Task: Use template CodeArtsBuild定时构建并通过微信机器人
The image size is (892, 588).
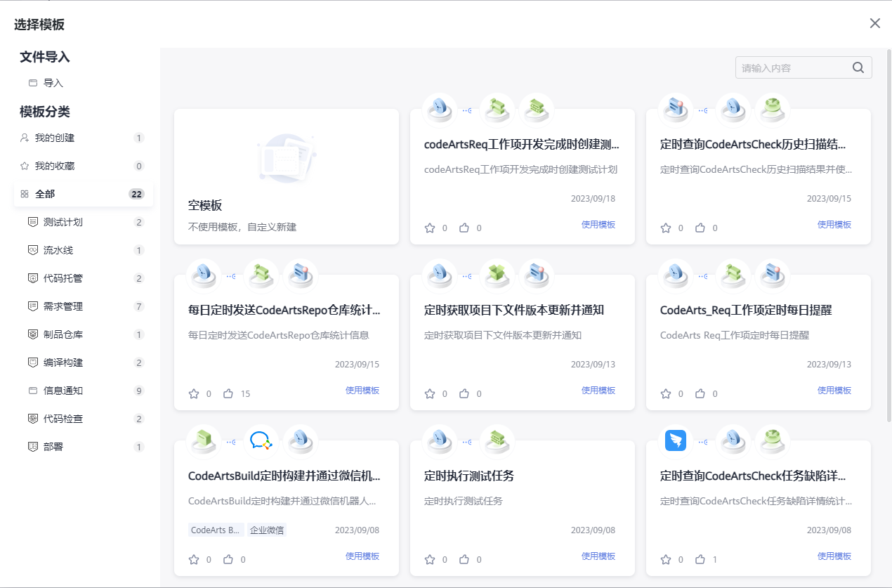Action: tap(362, 556)
